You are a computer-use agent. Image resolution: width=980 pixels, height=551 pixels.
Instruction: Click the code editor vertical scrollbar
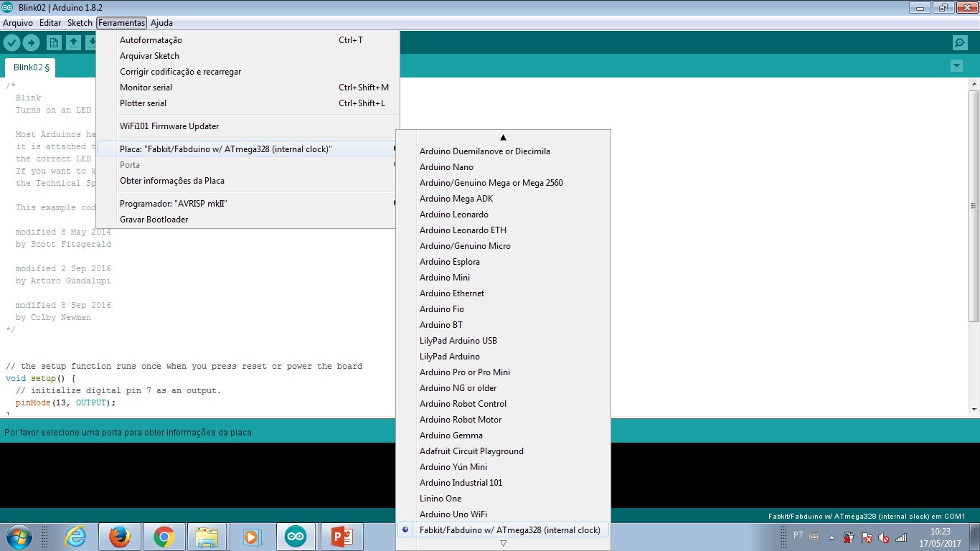pos(974,205)
